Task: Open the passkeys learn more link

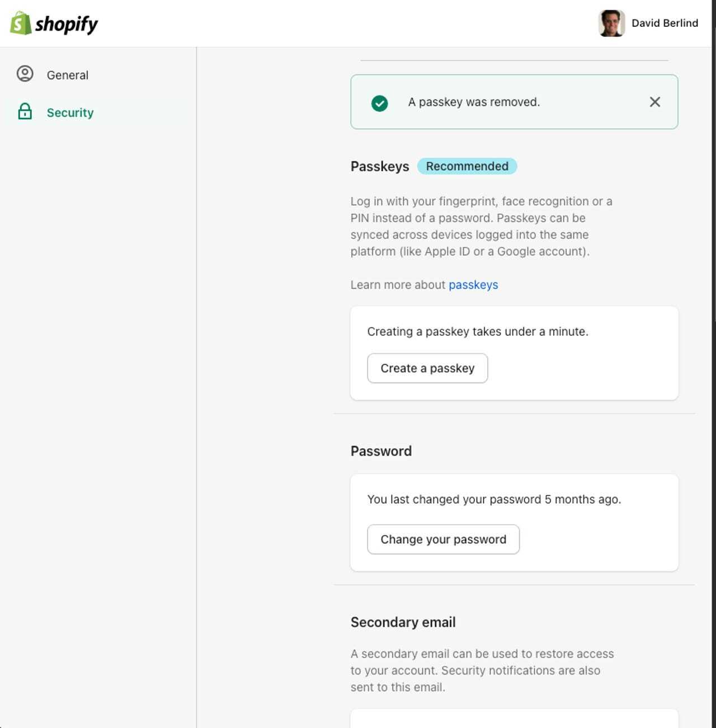Action: click(x=473, y=285)
